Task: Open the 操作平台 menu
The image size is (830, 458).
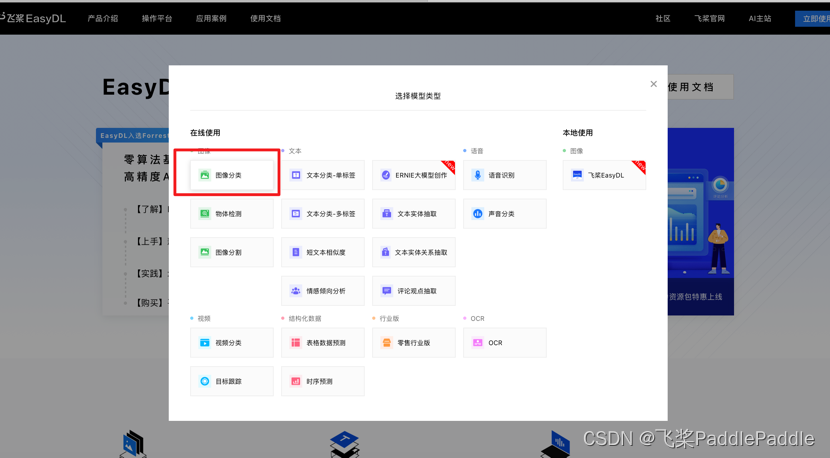Action: 157,19
